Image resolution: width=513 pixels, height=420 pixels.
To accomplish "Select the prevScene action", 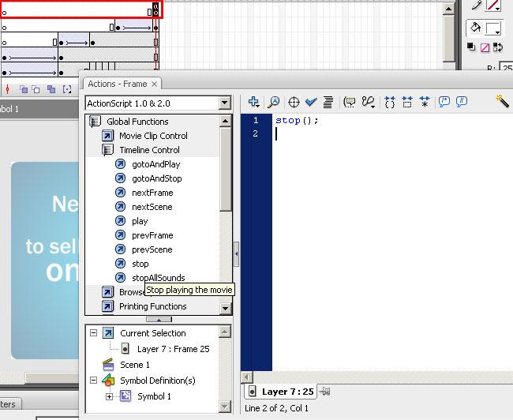I will pyautogui.click(x=152, y=249).
